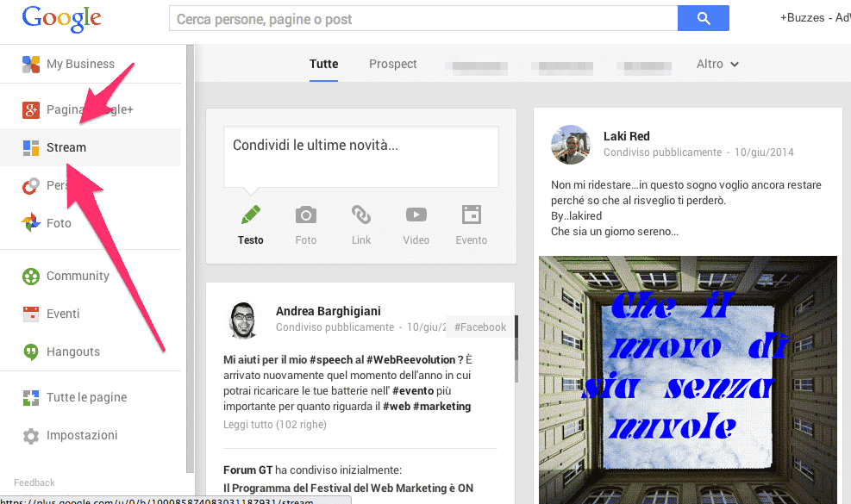Viewport: 851px width, 504px height.
Task: Click the Feedback link
Action: click(x=34, y=482)
